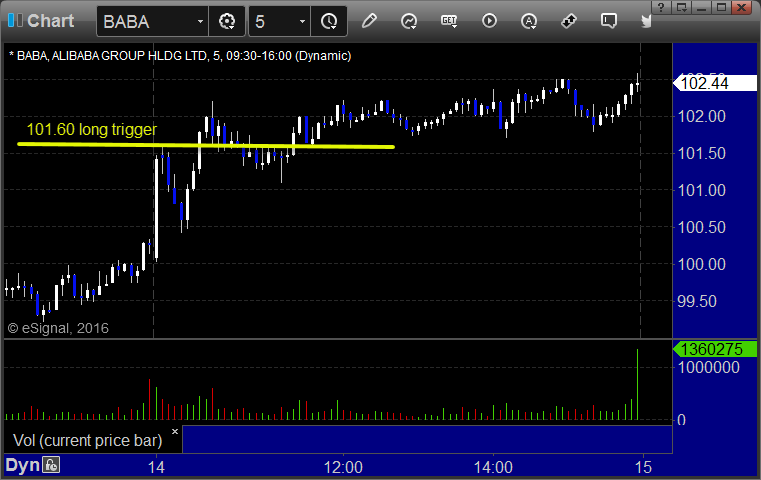Viewport: 761px width, 480px height.
Task: Open the alerts circled-A icon
Action: [529, 21]
